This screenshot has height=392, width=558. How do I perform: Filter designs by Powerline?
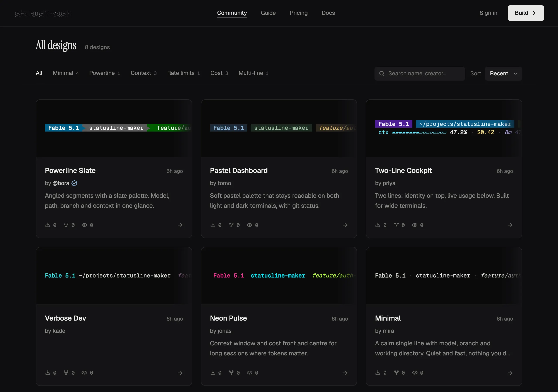click(104, 73)
